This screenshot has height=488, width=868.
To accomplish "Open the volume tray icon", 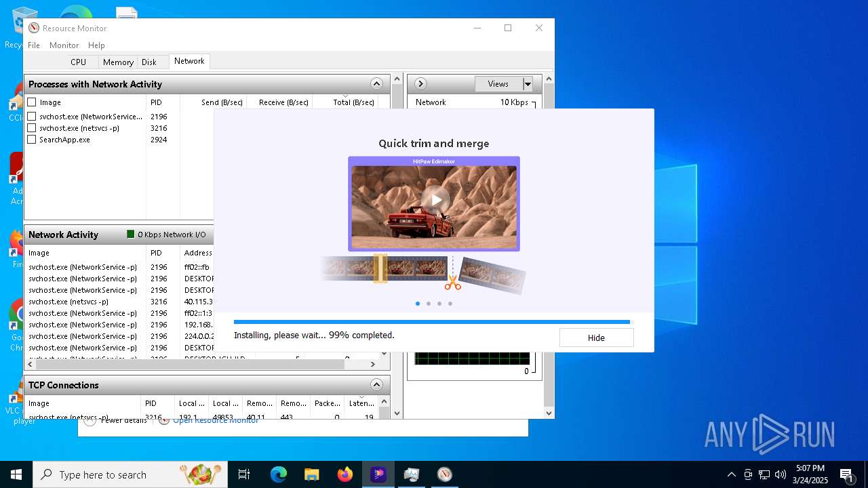I will 781,474.
